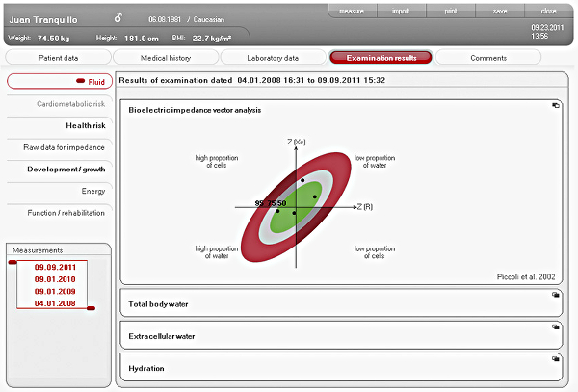
Task: Open the Patient data tab
Action: click(x=58, y=58)
